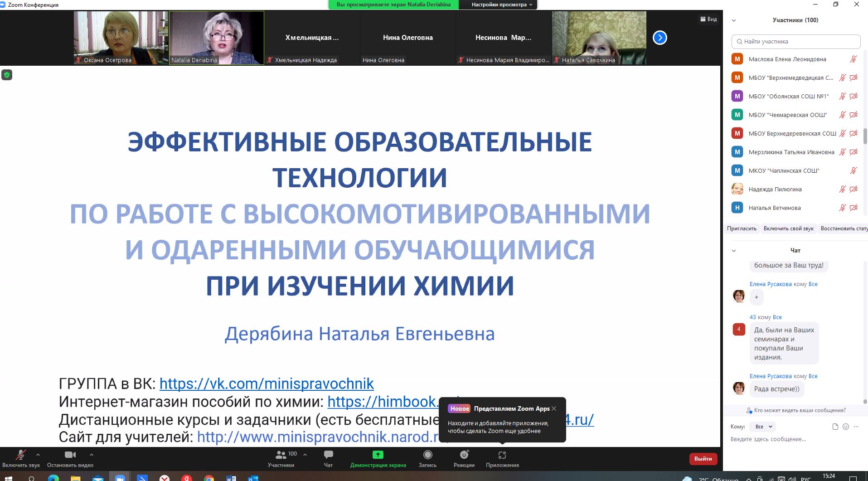Open the Участники participants icon in toolbar
Viewport: 868px width, 481px height.
coord(281,455)
